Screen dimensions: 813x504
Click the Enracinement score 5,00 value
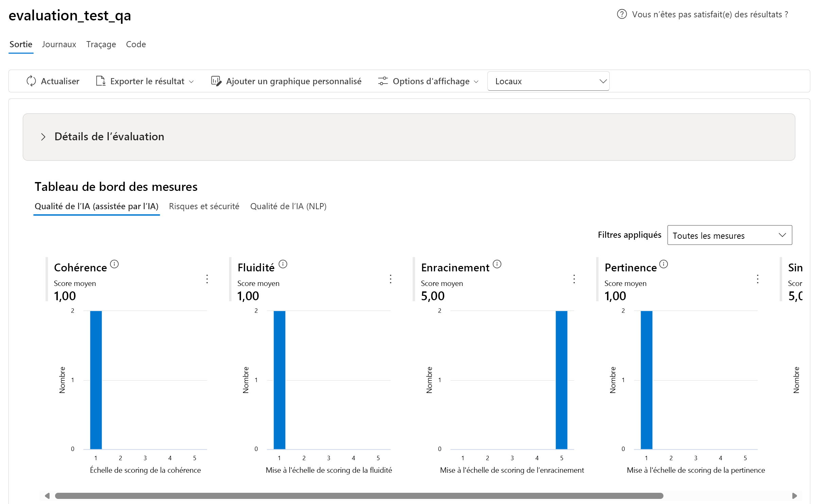tap(433, 296)
